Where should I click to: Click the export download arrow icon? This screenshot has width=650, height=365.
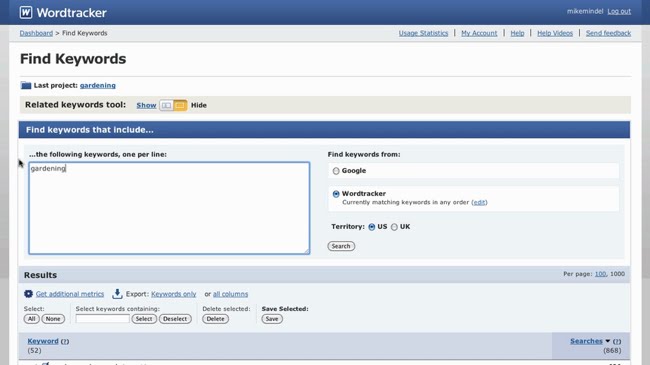point(117,294)
